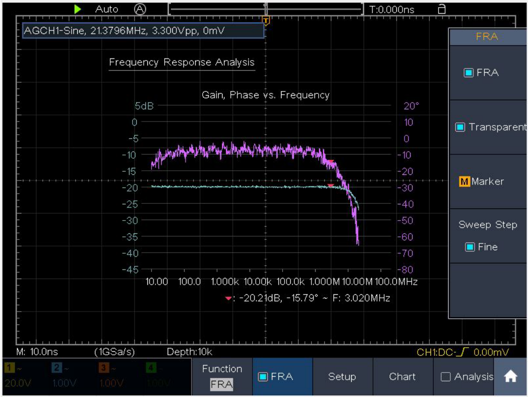The height and width of the screenshot is (397, 529).
Task: Click the red marker on gain trace
Action: [x=331, y=186]
